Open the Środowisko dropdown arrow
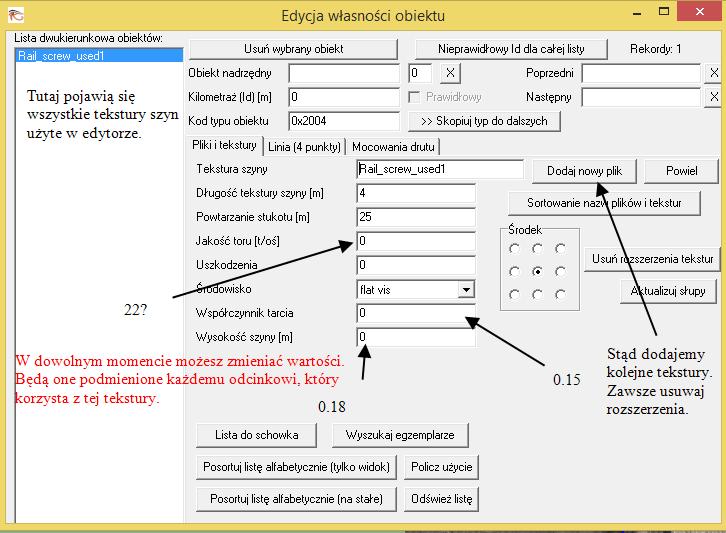 (466, 290)
